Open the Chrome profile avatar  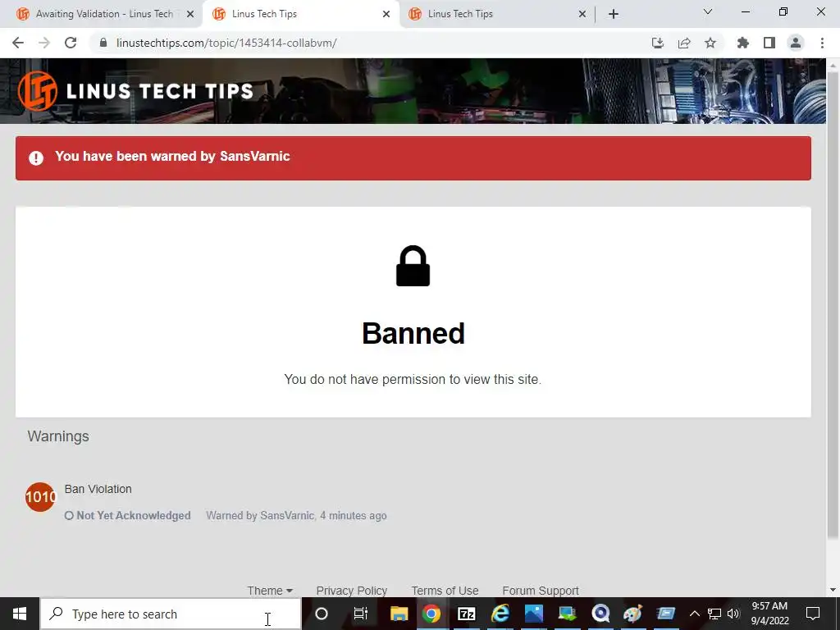796,43
